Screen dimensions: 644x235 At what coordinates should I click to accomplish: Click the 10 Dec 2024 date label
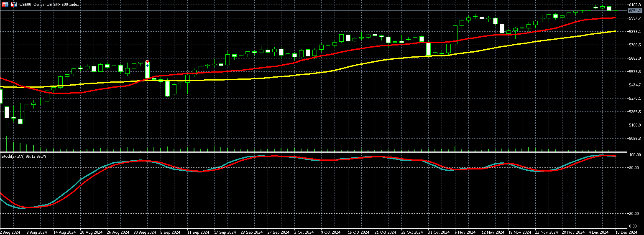point(627,232)
